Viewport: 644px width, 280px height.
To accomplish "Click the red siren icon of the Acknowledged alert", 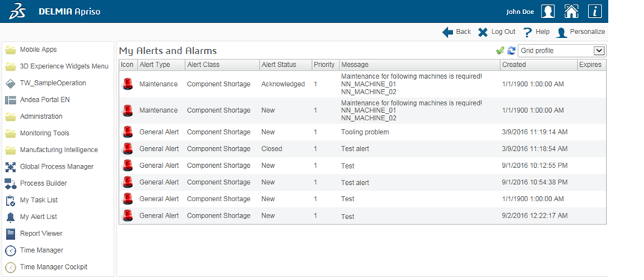I will coord(129,84).
